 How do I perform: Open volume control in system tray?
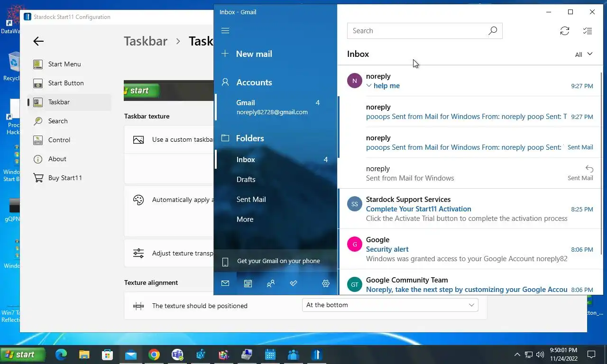540,355
